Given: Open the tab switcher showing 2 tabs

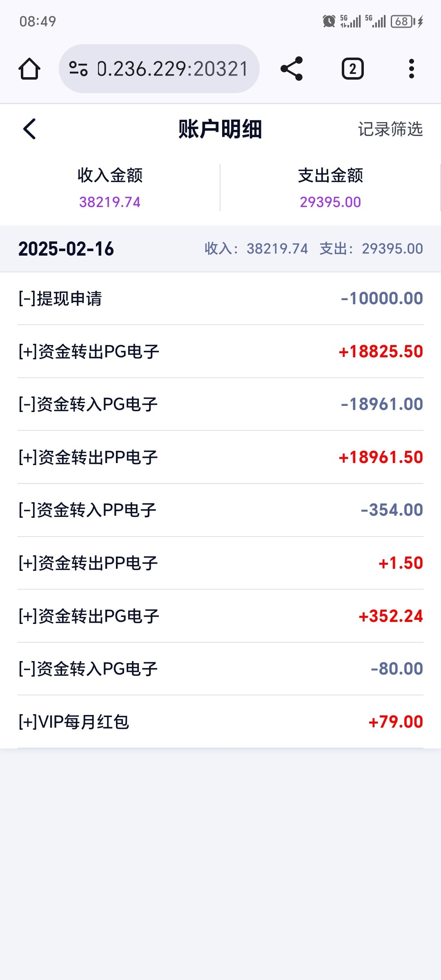Looking at the screenshot, I should 352,69.
